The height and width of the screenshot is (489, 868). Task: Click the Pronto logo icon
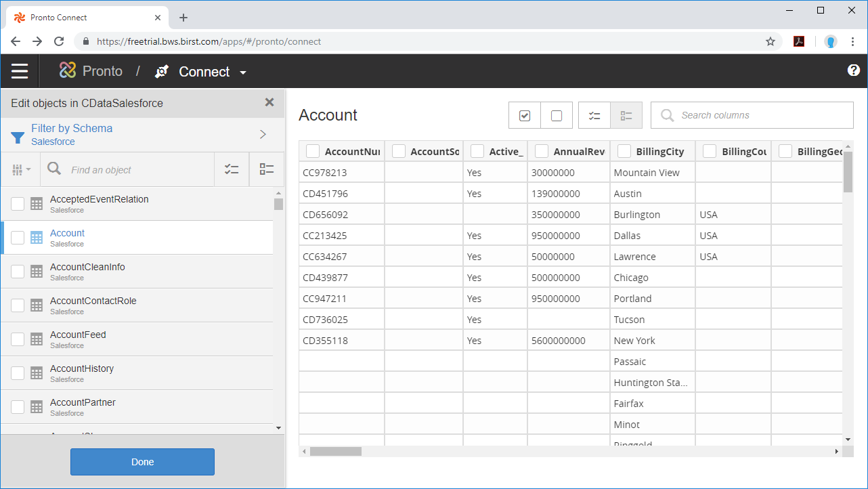pyautogui.click(x=68, y=70)
